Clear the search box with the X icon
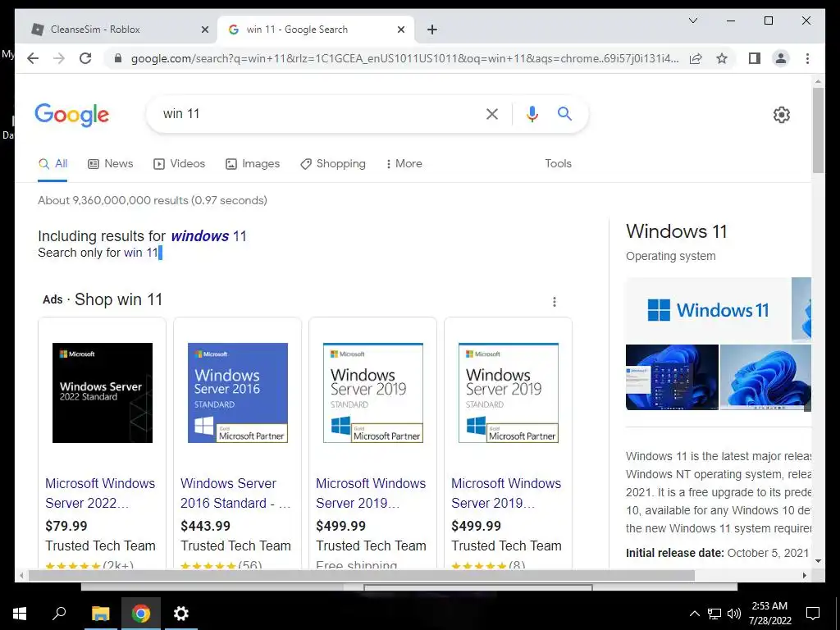This screenshot has width=840, height=630. pos(492,113)
